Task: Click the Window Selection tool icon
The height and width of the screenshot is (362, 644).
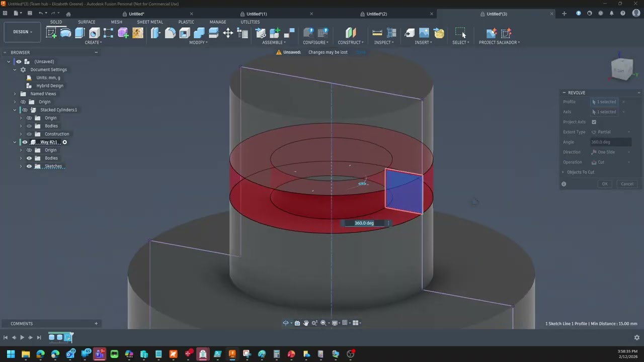Action: point(460,33)
